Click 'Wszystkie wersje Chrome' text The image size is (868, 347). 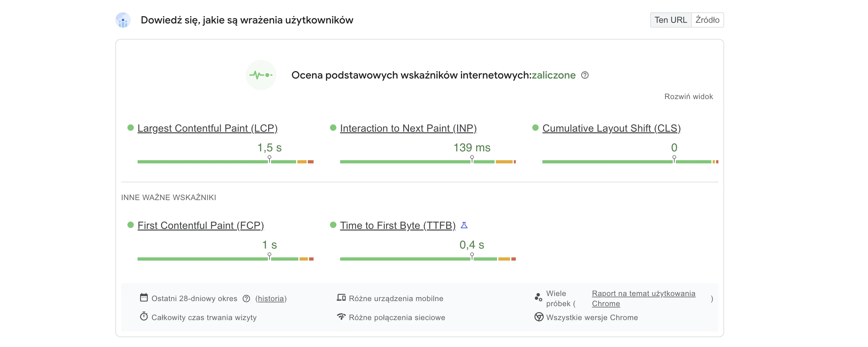(x=592, y=317)
